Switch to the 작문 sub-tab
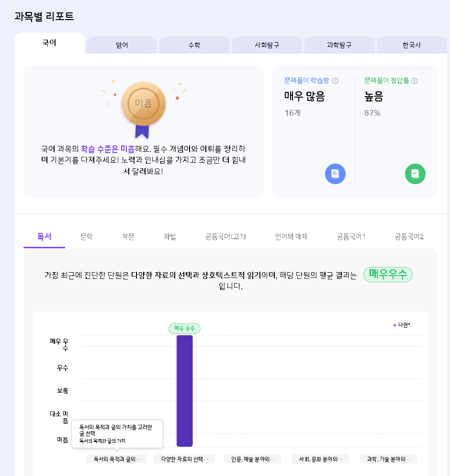450x476 pixels. [128, 236]
